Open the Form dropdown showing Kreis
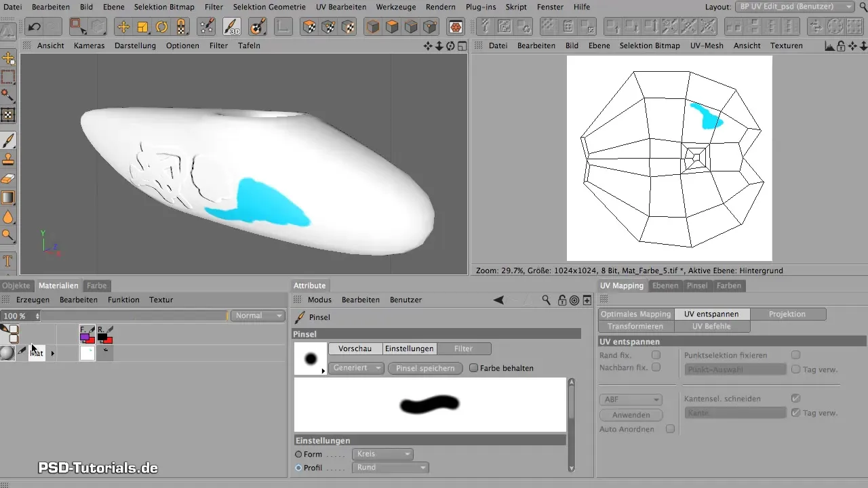The image size is (868, 488). point(382,454)
